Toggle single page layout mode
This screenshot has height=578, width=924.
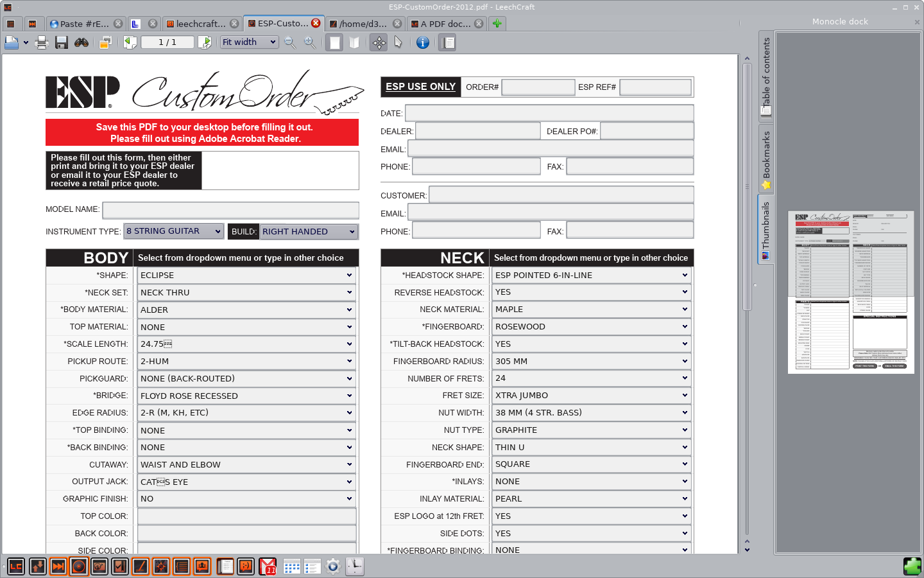tap(334, 42)
